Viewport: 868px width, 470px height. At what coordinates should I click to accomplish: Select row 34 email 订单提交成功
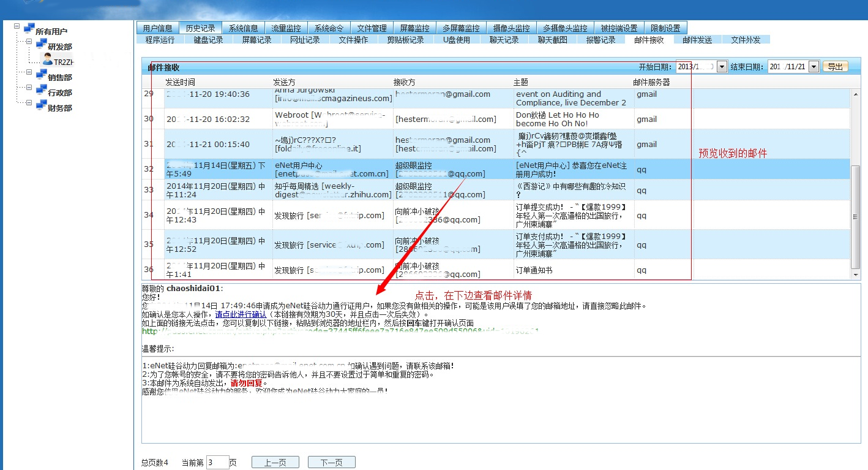coord(496,215)
